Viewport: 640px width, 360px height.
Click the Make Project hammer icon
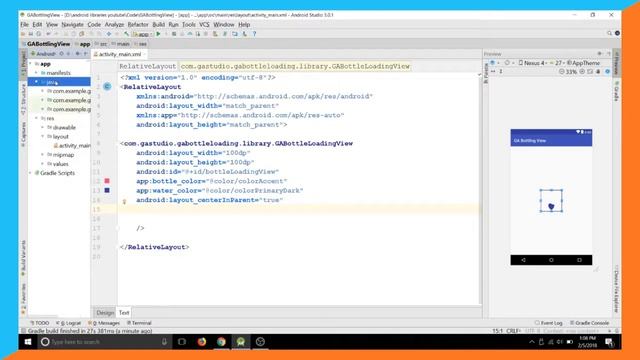pos(127,34)
